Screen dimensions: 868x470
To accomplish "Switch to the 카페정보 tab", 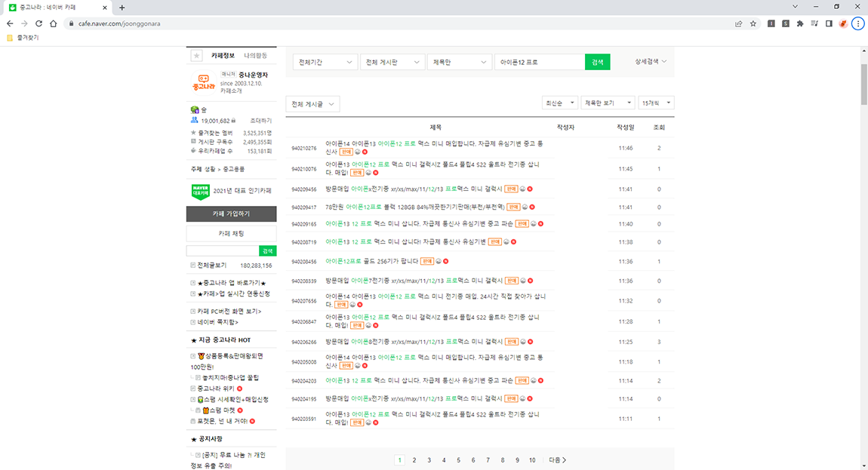I will 223,55.
